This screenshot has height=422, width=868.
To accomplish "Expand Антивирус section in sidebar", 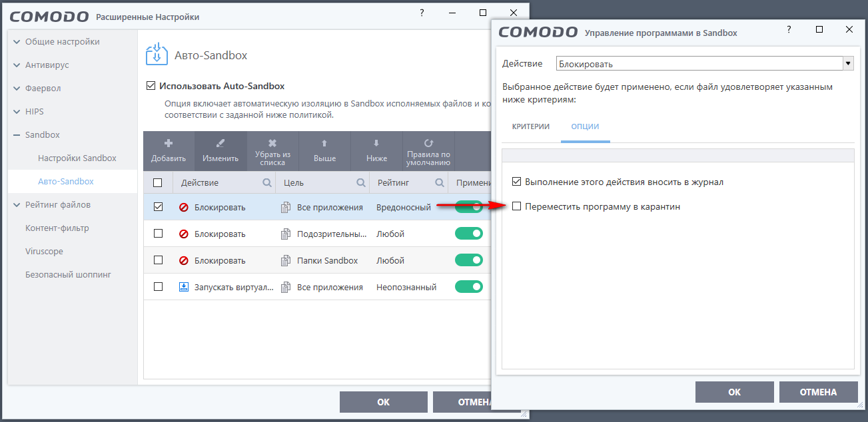I will tap(17, 65).
